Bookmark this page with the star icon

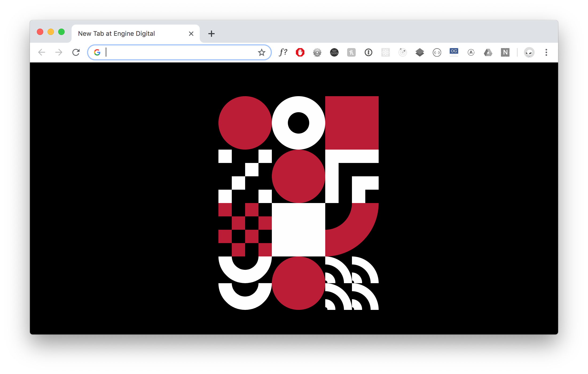point(262,52)
